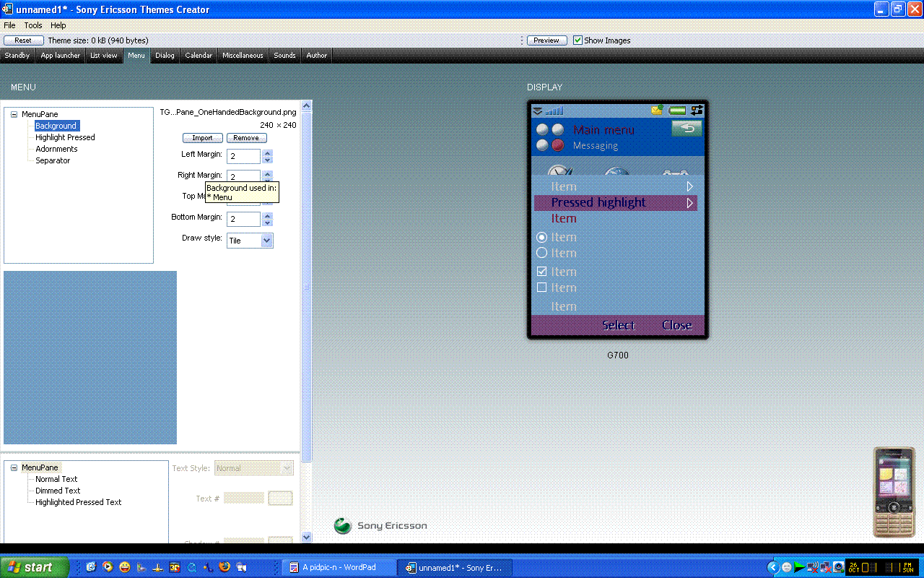The image size is (924, 578).
Task: Click the 3D icon in Quick Launch
Action: 175,567
